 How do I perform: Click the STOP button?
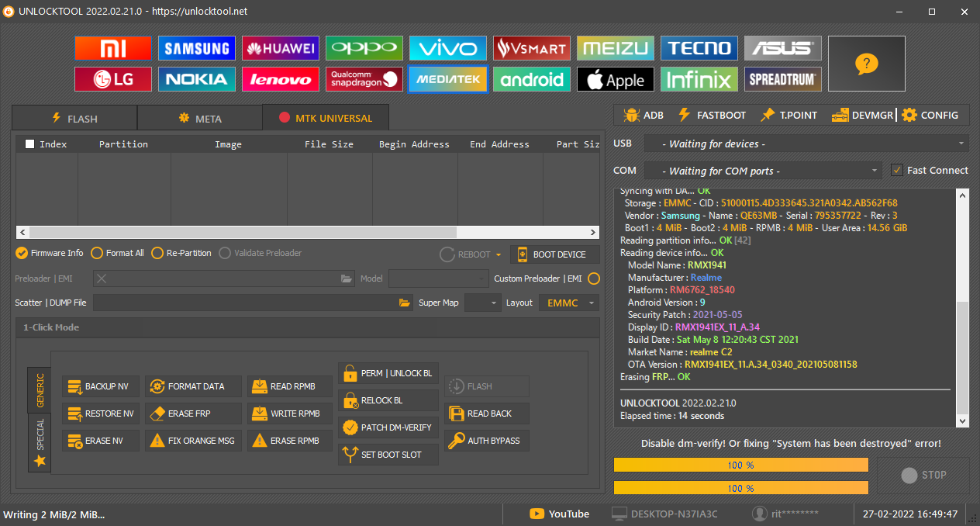[923, 476]
